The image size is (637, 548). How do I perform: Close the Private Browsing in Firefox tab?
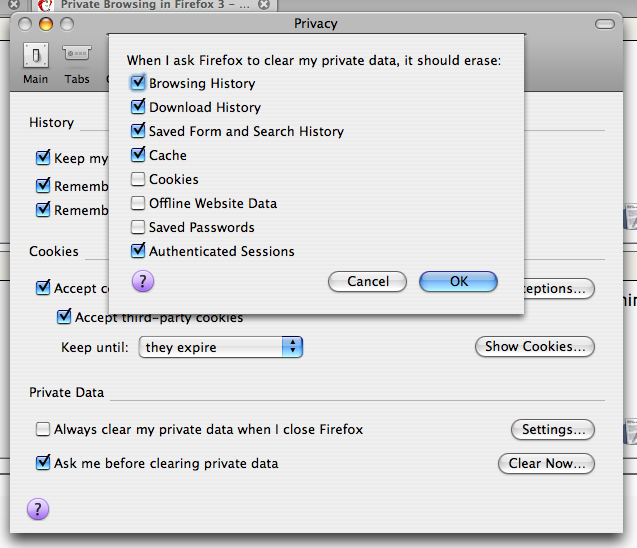pos(264,4)
